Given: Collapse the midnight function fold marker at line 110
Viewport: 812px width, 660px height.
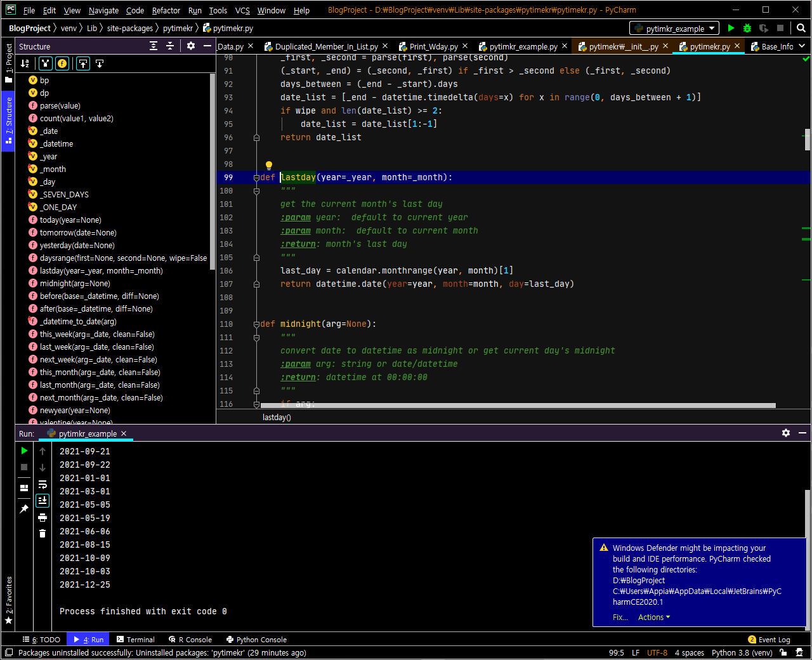Looking at the screenshot, I should point(256,324).
